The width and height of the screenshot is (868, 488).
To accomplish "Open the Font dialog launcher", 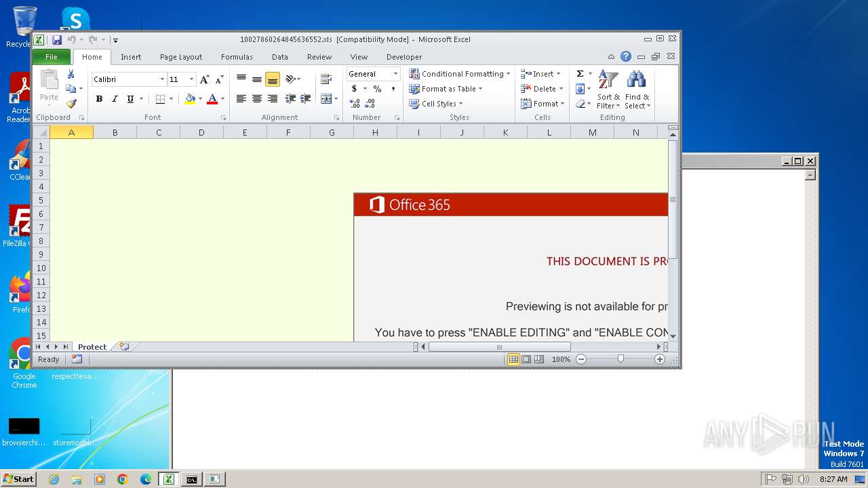I will click(x=223, y=118).
